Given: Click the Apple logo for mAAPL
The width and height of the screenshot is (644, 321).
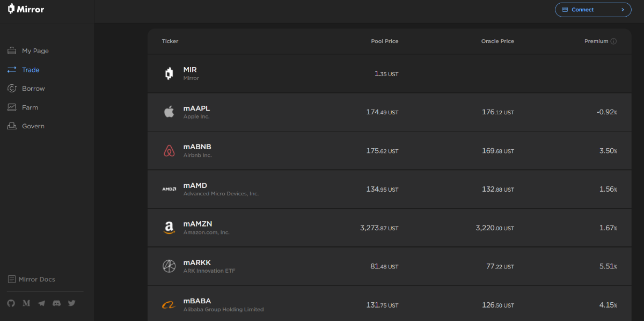Looking at the screenshot, I should pos(169,112).
